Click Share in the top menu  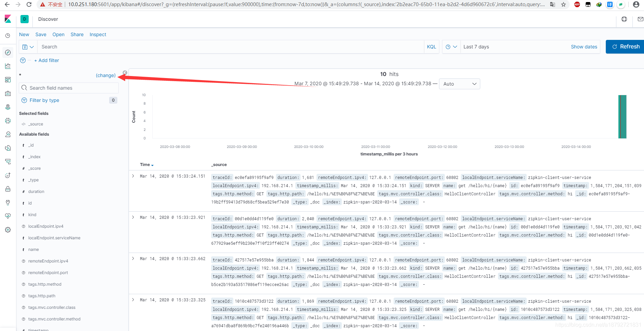[x=77, y=34]
